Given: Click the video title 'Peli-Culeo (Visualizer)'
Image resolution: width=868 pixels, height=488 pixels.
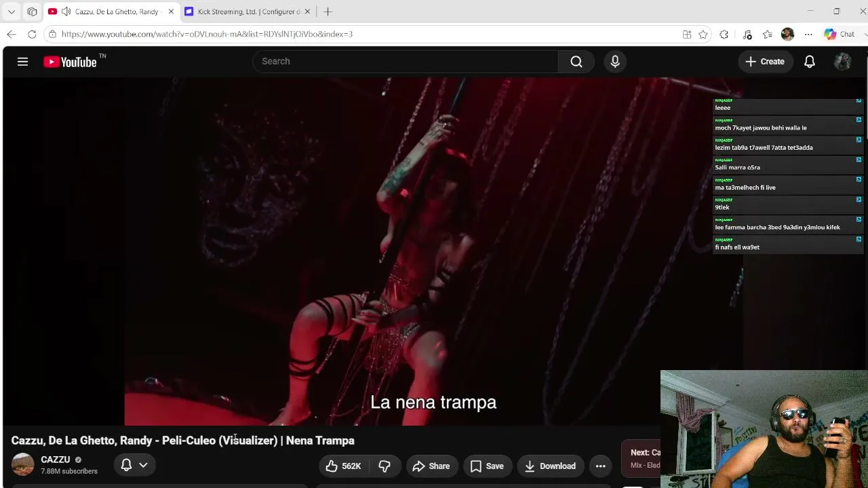Looking at the screenshot, I should [x=220, y=441].
